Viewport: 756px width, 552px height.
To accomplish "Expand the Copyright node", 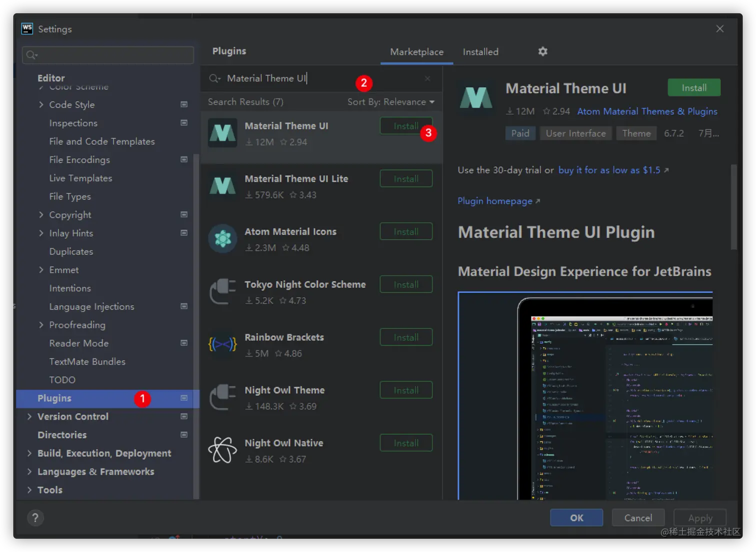I will tap(41, 214).
